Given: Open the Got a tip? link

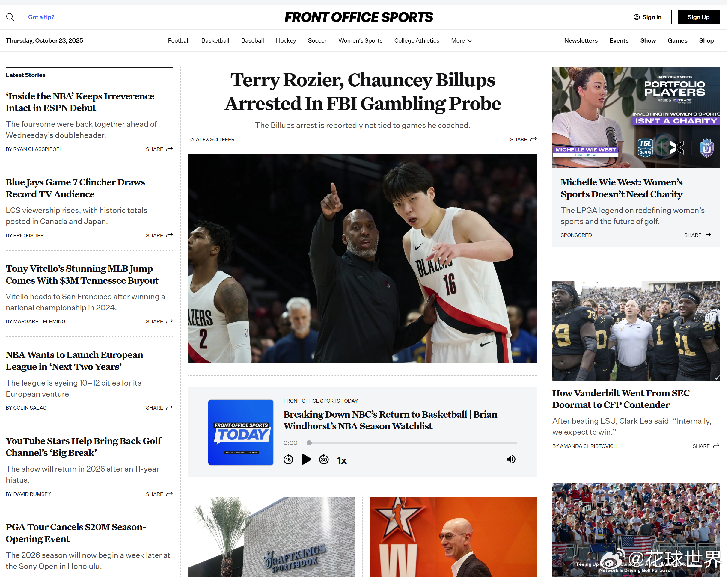Looking at the screenshot, I should pyautogui.click(x=41, y=17).
